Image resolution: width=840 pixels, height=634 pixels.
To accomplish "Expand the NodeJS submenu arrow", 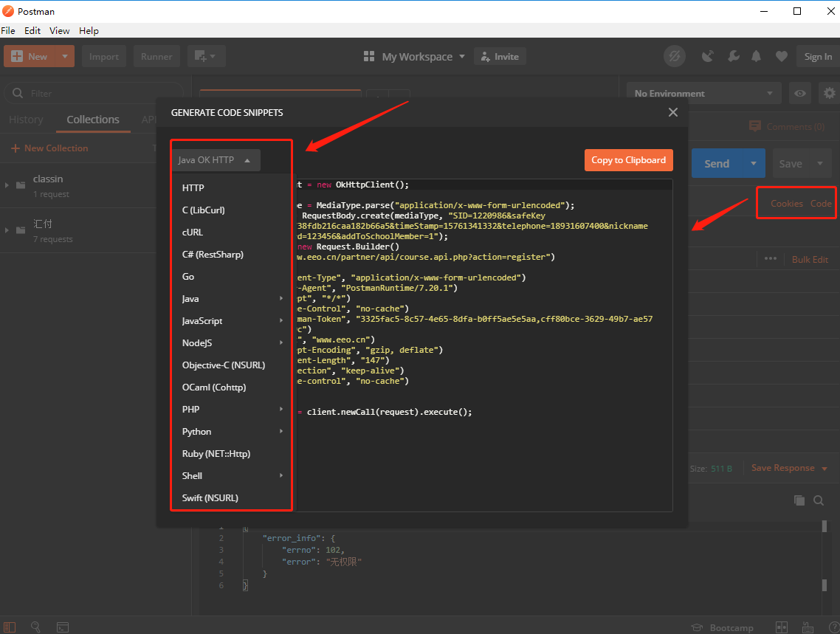I will pyautogui.click(x=281, y=342).
